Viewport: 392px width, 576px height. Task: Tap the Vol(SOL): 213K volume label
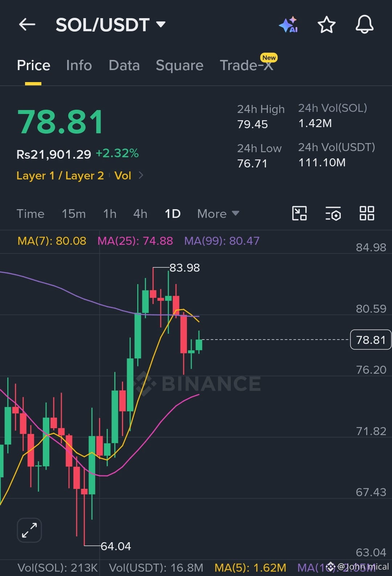tap(57, 568)
